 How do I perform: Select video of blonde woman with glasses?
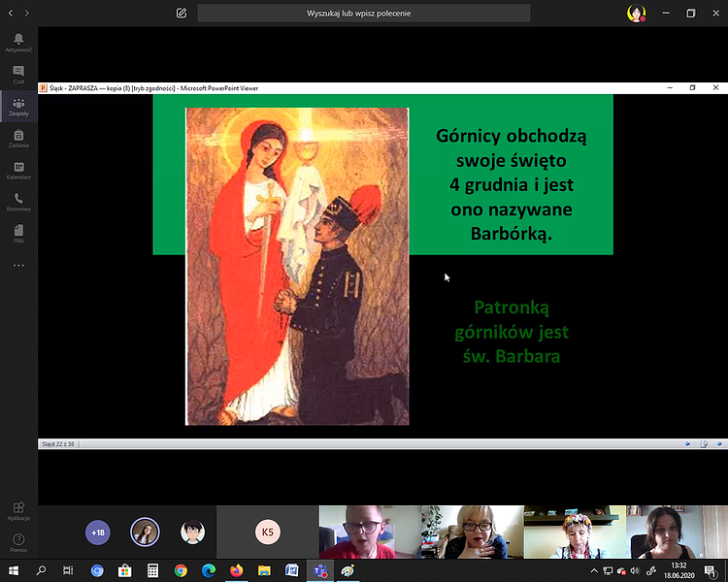click(472, 532)
